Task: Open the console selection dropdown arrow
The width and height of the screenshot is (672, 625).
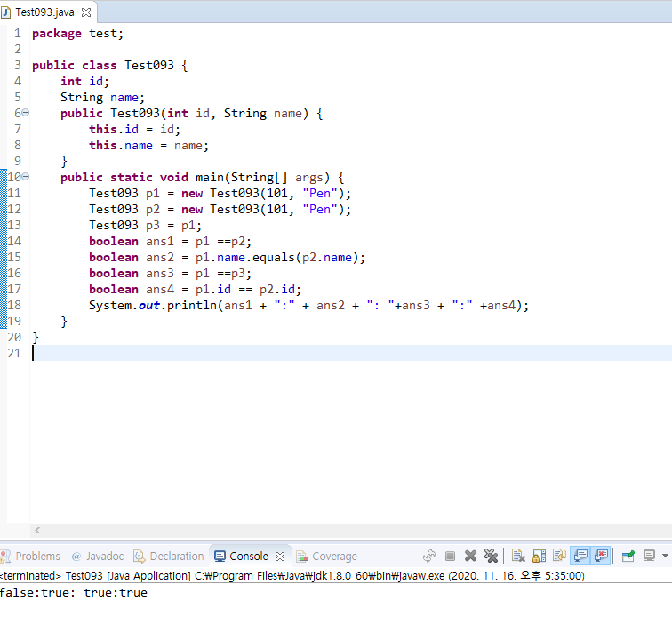Action: pos(665,556)
